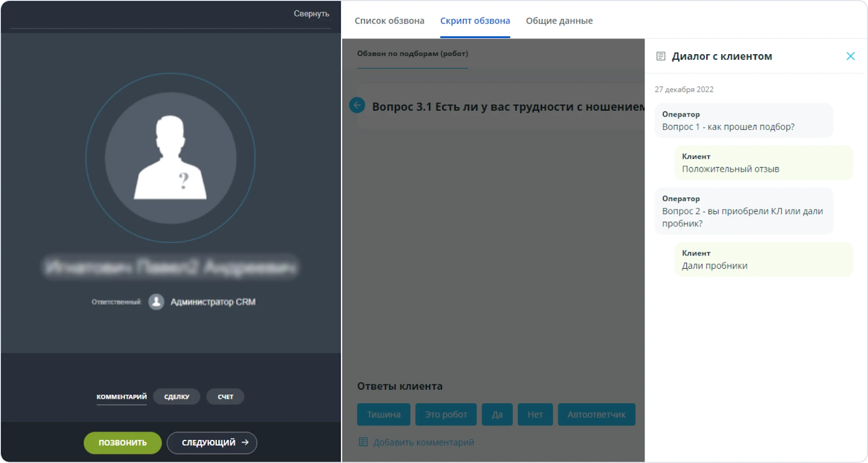
Task: Answer Нет to the question
Action: pyautogui.click(x=535, y=414)
